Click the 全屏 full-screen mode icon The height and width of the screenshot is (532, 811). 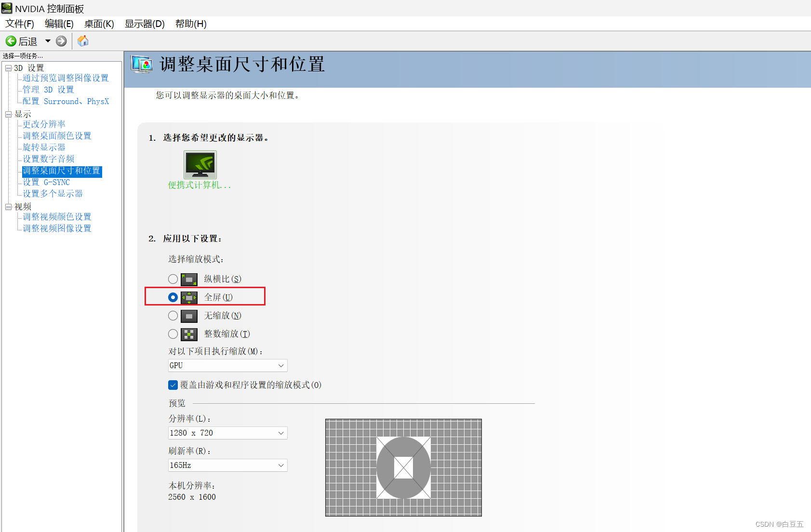pos(189,298)
